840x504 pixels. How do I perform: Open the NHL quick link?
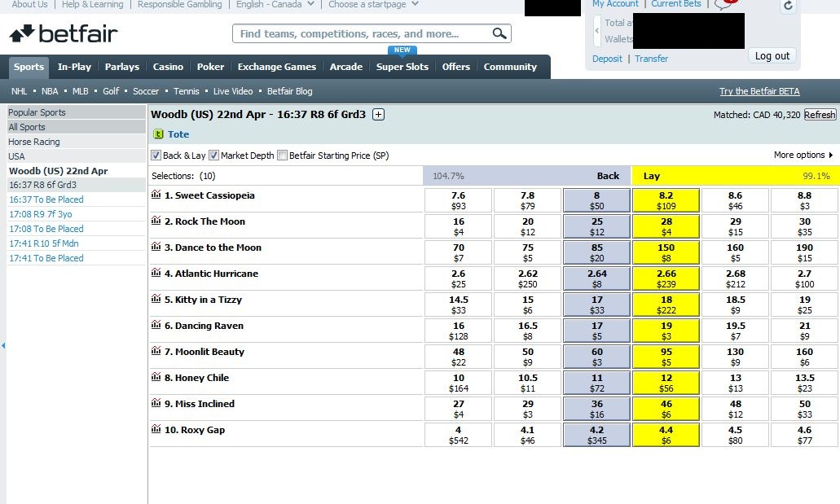coord(20,91)
